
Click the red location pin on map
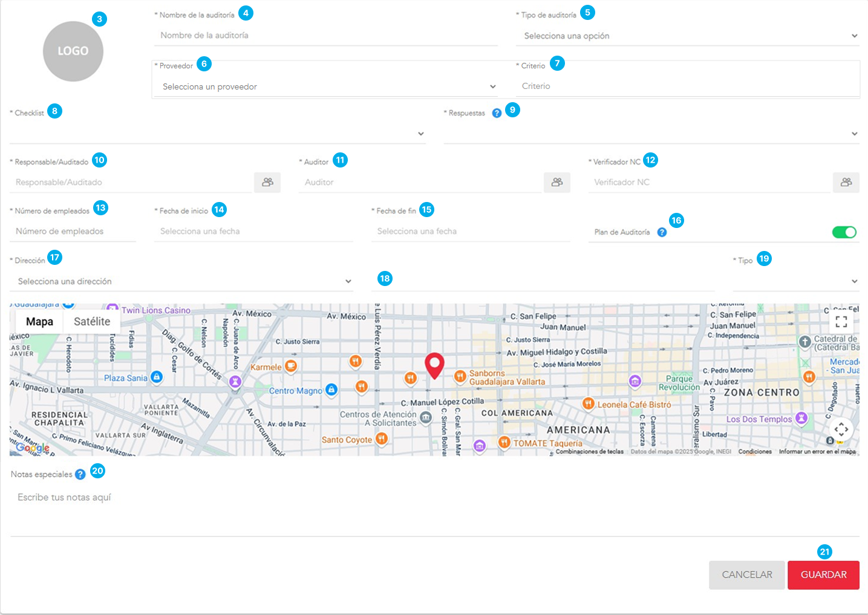(x=434, y=365)
